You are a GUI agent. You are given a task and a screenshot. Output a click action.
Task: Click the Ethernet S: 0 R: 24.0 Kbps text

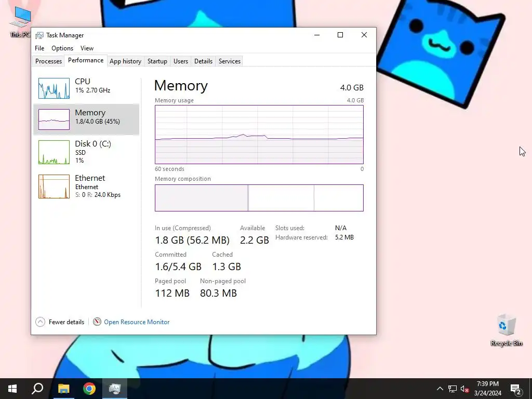coord(98,195)
